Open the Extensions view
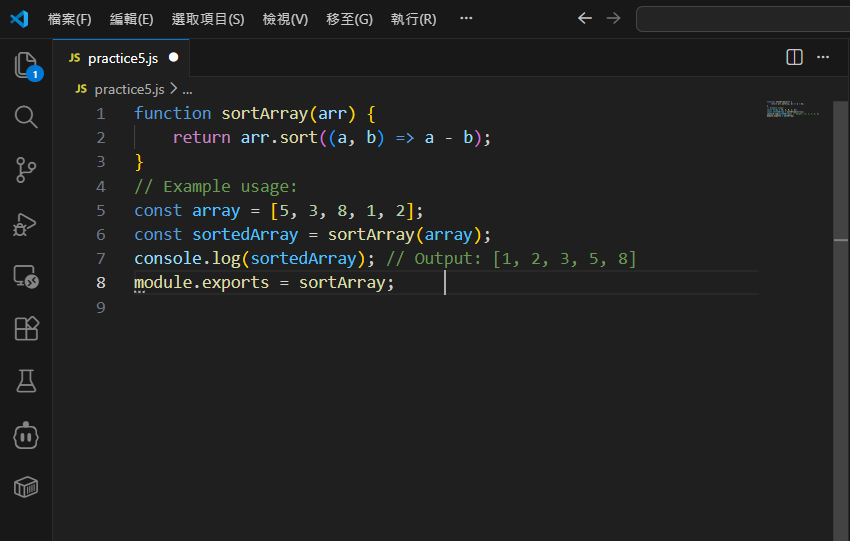The width and height of the screenshot is (850, 541). pyautogui.click(x=26, y=329)
